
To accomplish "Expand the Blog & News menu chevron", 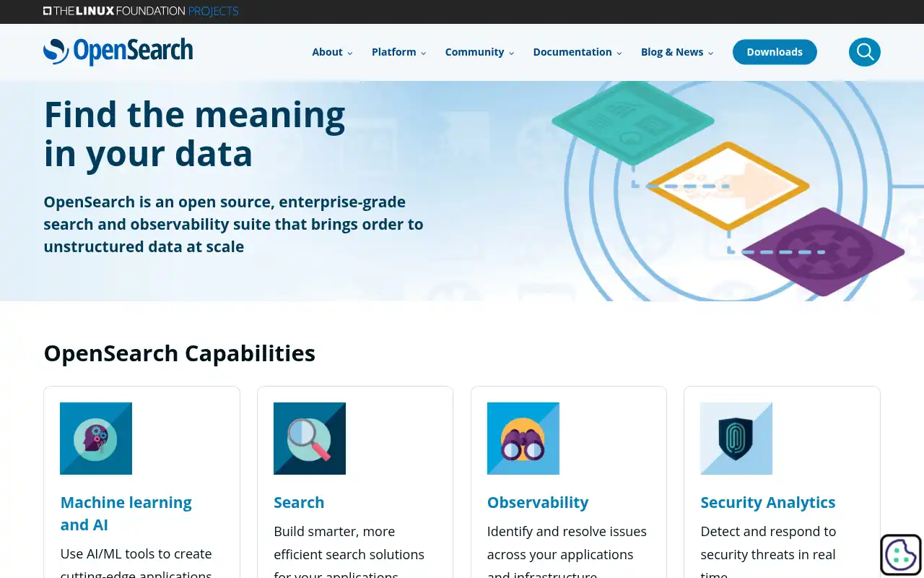I will click(x=710, y=53).
